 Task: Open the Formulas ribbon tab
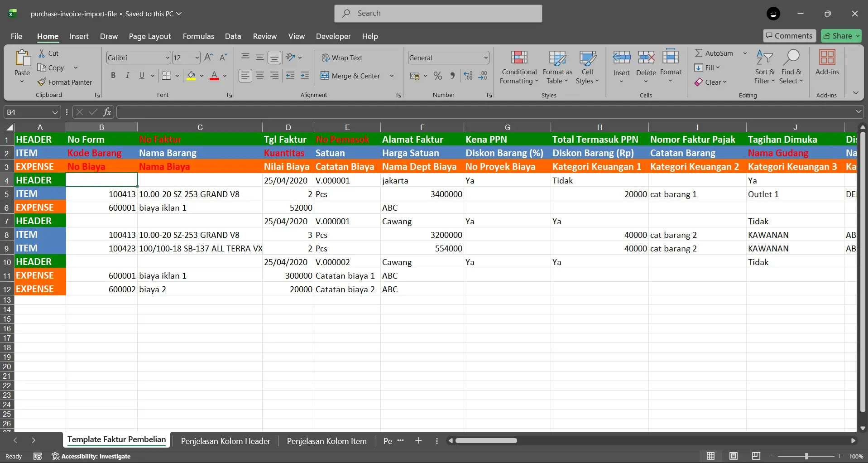[x=198, y=36]
